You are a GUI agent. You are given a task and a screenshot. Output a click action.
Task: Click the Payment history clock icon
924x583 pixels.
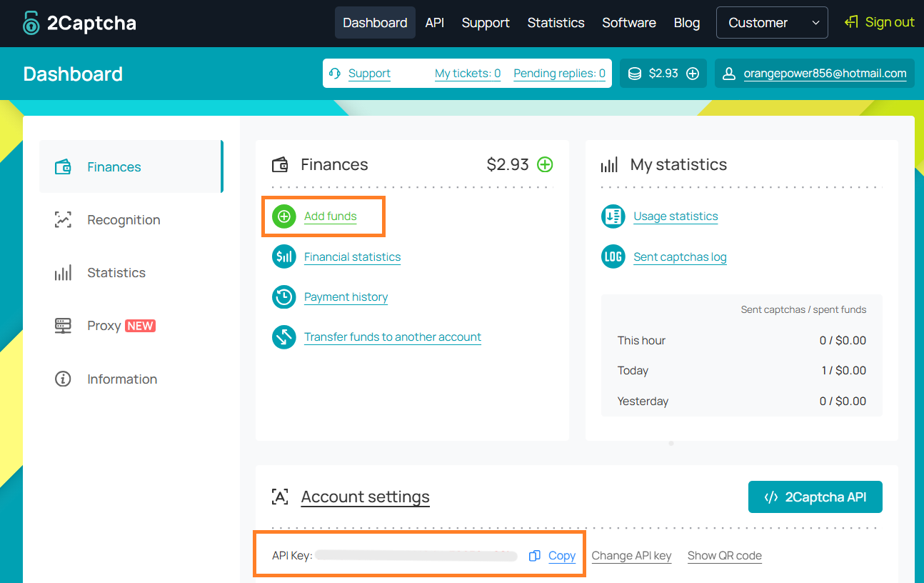[283, 297]
